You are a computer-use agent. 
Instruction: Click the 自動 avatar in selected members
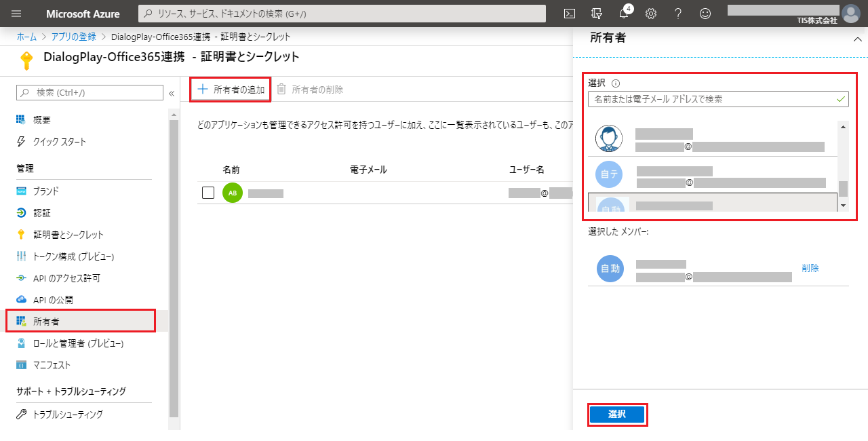(609, 268)
